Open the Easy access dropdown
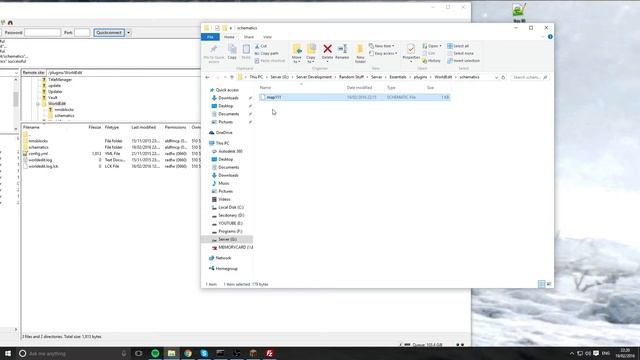Image resolution: width=640 pixels, height=360 pixels. [x=384, y=53]
